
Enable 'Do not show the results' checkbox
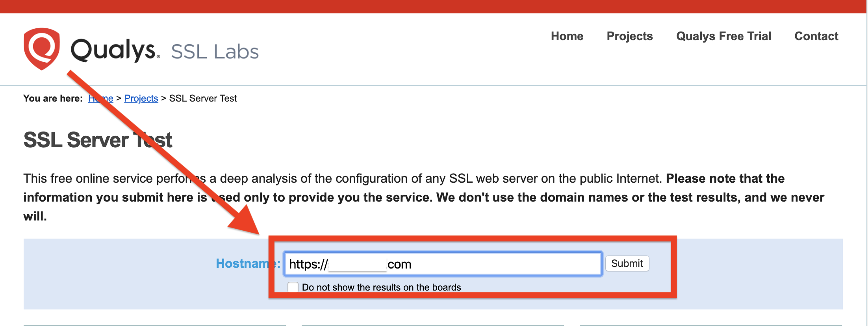(293, 287)
